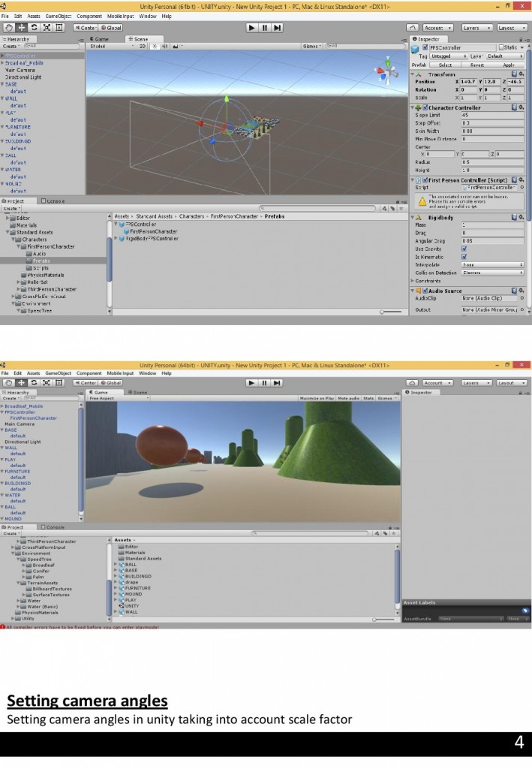This screenshot has height=769, width=532.
Task: Click the icon size slider in upper Project panel
Action: click(x=392, y=311)
